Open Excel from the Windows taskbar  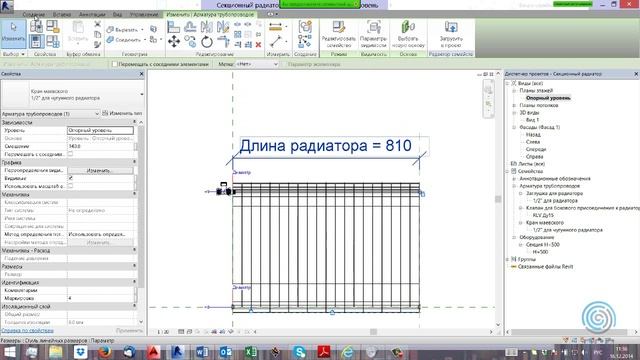pos(251,352)
